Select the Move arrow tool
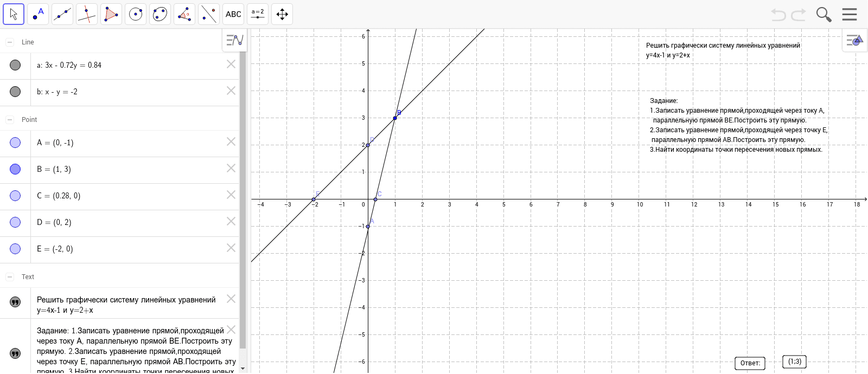868x374 pixels. (x=14, y=14)
